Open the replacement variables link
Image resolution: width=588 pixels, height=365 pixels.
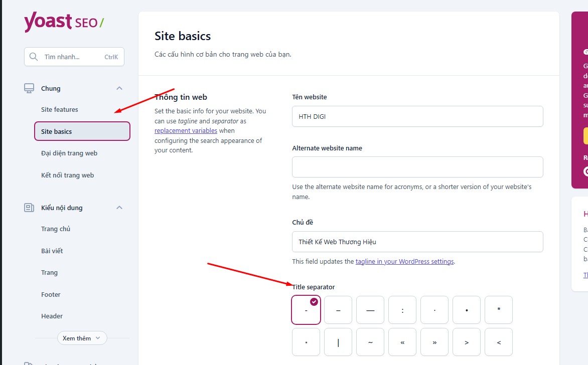tap(186, 130)
